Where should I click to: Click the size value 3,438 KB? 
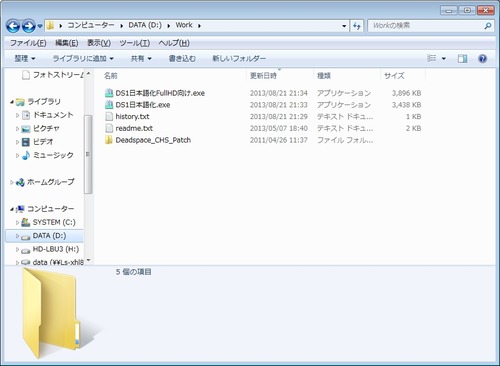[406, 105]
